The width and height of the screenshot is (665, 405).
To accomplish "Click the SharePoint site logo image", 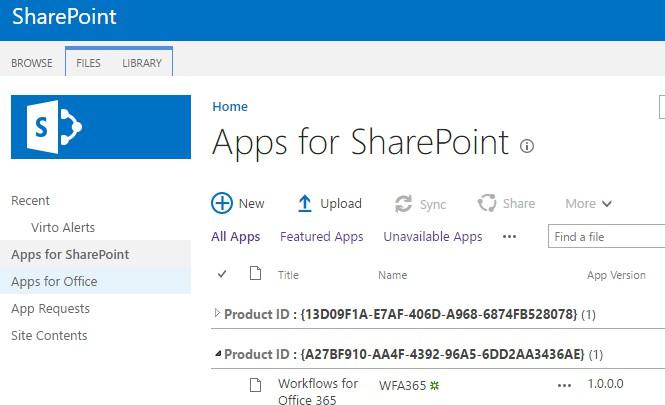I will (101, 127).
